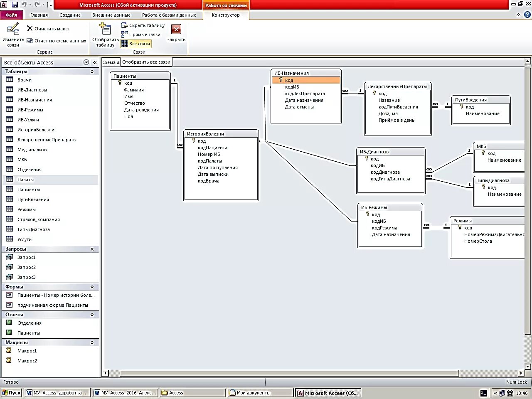Click the horizontal scrollbar left arrow
This screenshot has width=532, height=399.
point(106,373)
